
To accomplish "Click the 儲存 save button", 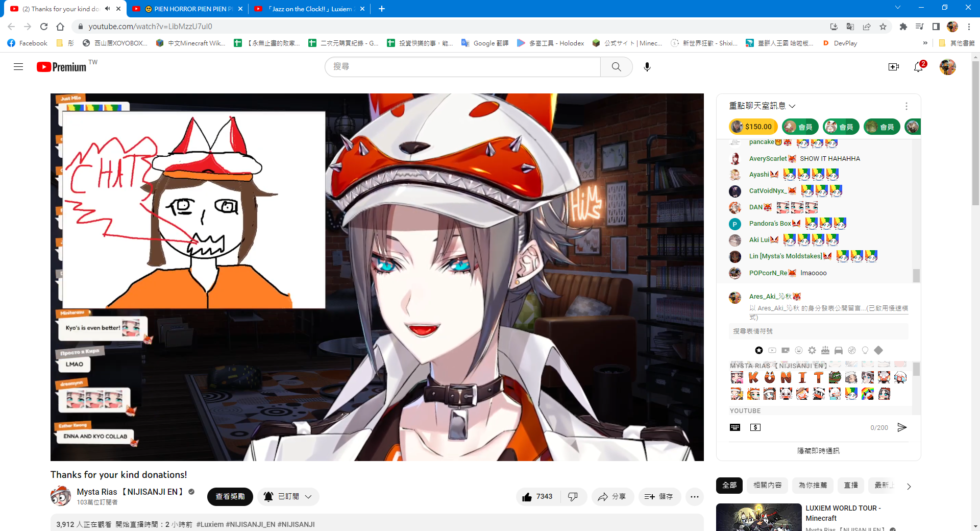I will (x=659, y=497).
